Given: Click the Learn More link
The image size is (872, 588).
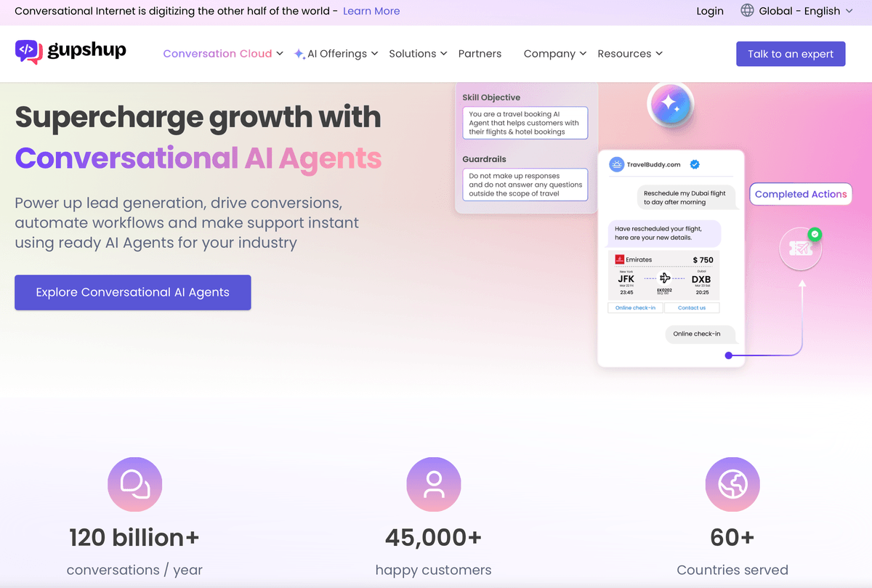Looking at the screenshot, I should click(x=371, y=11).
